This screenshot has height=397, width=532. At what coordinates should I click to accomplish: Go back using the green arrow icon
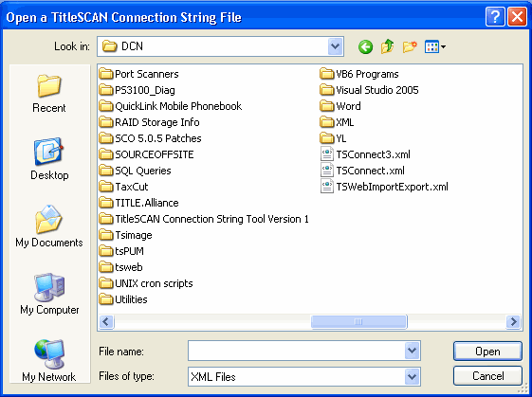tap(365, 46)
